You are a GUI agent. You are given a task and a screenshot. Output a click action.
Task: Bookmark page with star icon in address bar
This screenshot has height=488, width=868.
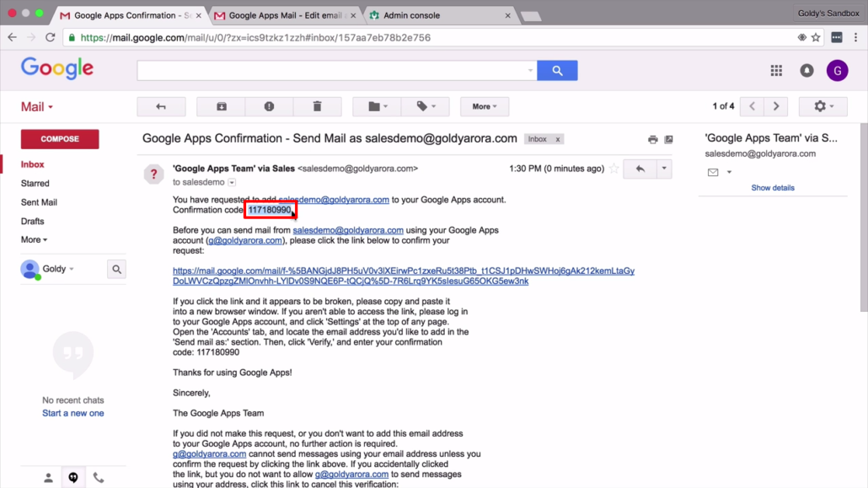tap(816, 38)
